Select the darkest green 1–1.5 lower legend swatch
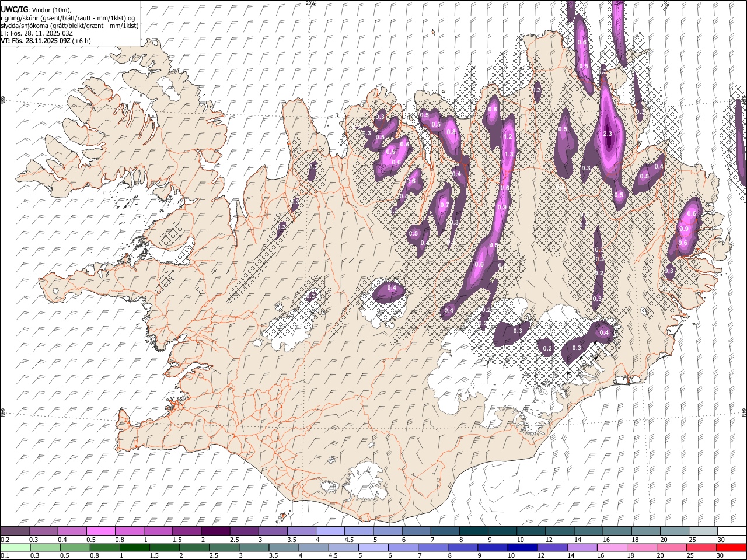 coord(134,547)
